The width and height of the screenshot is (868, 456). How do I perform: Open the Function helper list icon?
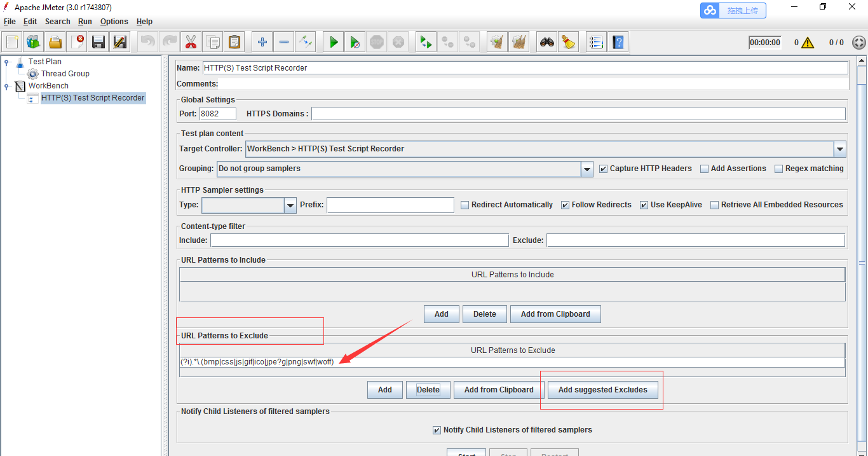[x=596, y=42]
